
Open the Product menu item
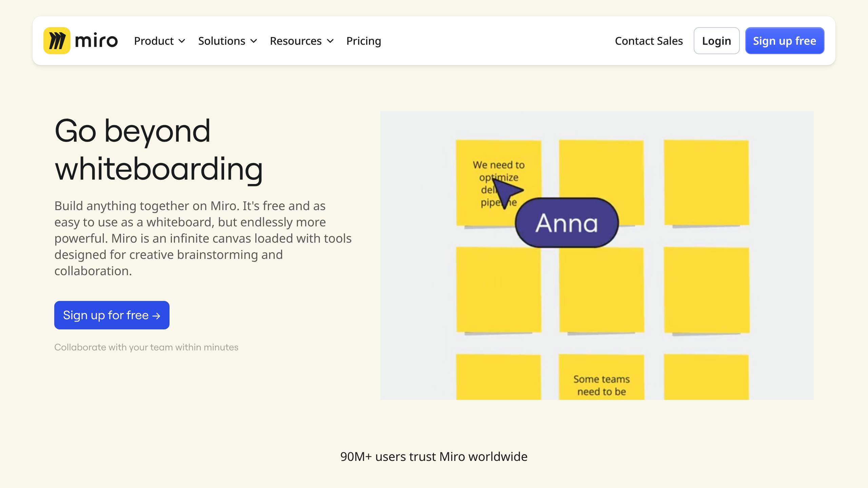[154, 41]
